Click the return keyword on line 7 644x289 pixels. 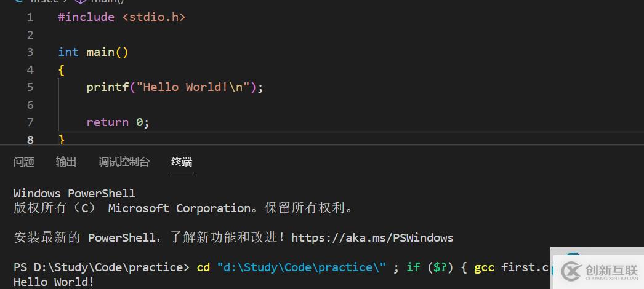(x=107, y=122)
